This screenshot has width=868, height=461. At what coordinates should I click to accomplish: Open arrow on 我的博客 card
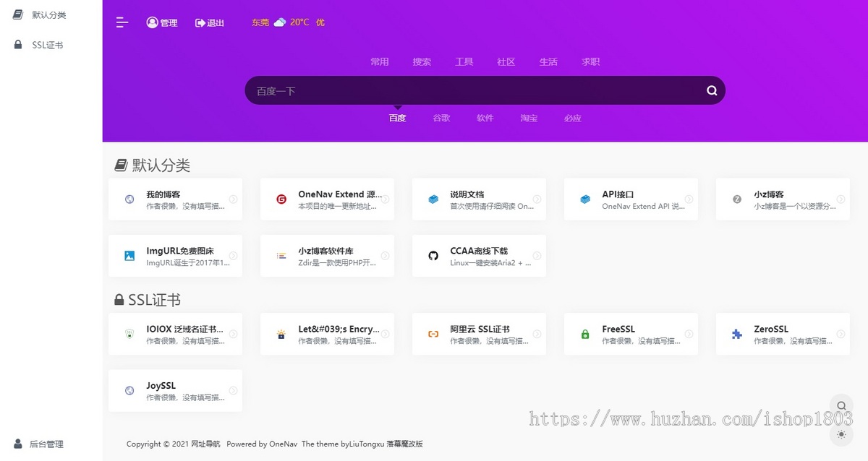coord(233,199)
